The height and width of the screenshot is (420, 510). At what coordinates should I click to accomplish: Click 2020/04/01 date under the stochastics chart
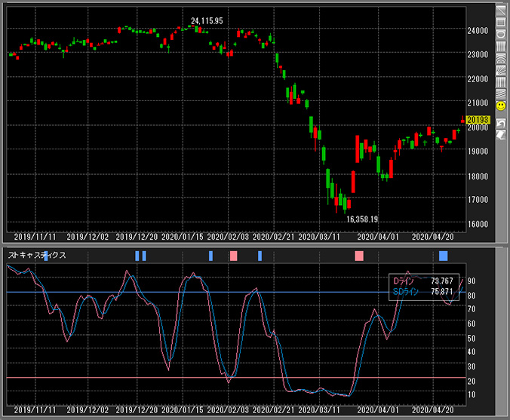coord(378,410)
